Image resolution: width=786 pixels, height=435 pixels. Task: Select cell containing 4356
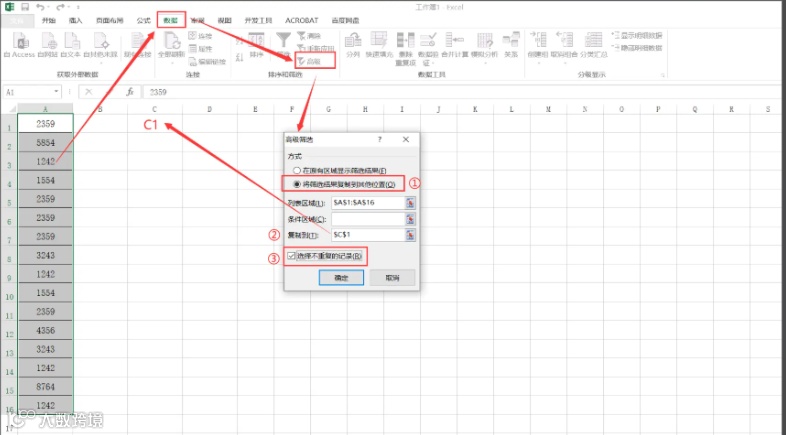pyautogui.click(x=46, y=331)
